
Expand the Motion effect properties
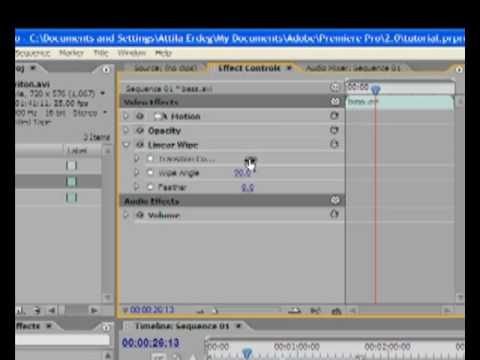click(126, 116)
